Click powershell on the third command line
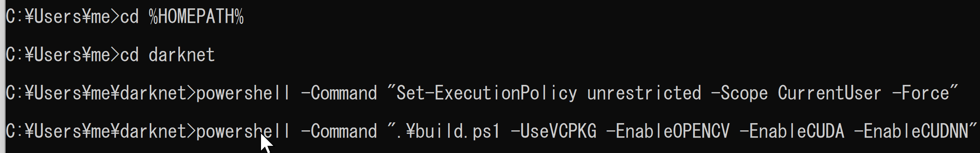The image size is (980, 153). [x=244, y=93]
